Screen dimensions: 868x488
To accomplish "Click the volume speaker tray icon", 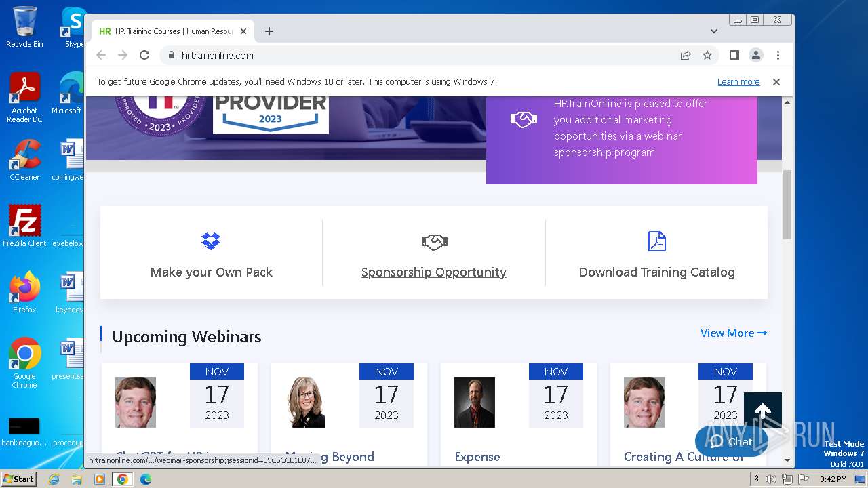I will (x=772, y=479).
